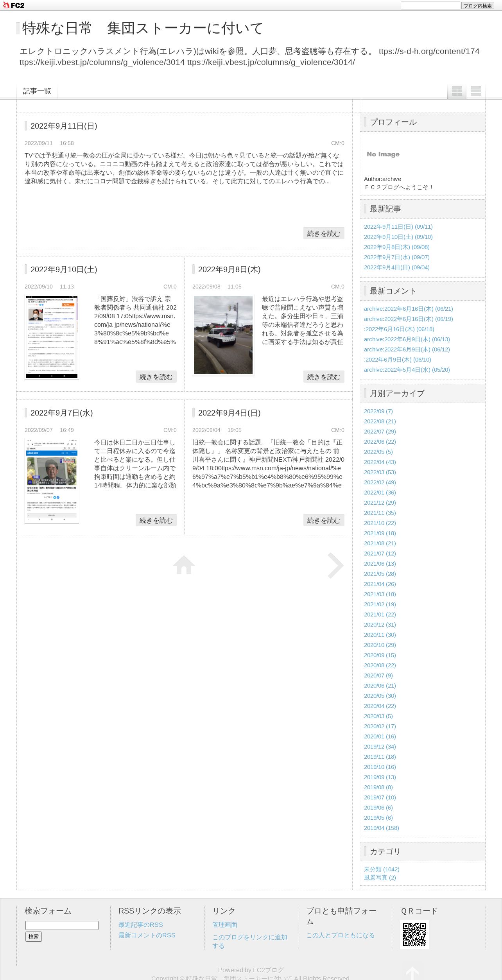Open the 2022年9月7日(水) post title
Screen dimensions: 502x980
[x=62, y=413]
